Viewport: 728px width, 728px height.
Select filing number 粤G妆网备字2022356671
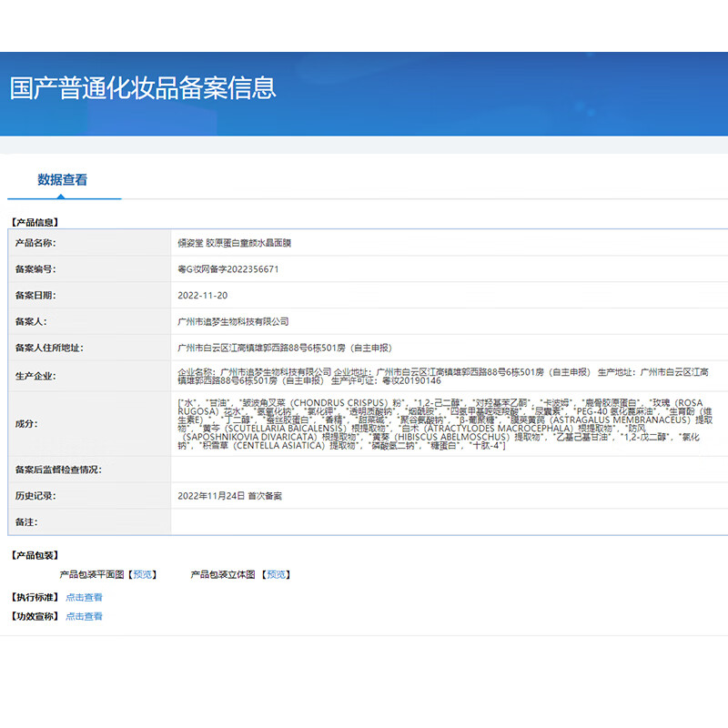(228, 269)
